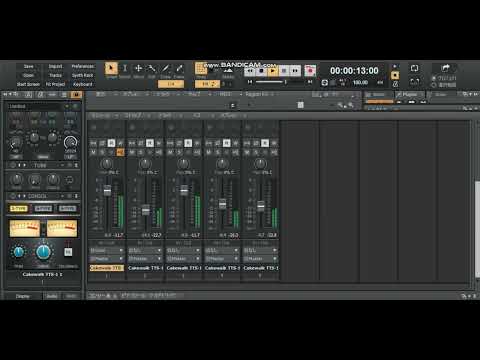Click the Stop transport button
Viewport: 480px width, 360px height.
(x=261, y=71)
